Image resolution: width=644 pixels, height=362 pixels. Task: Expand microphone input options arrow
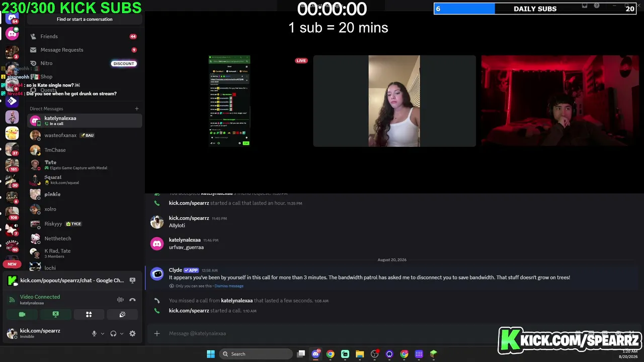[103, 333]
